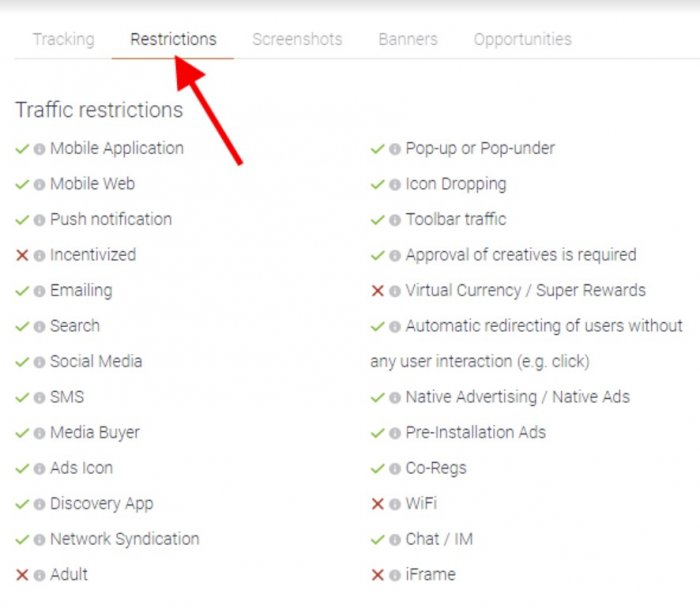
Task: Click the red X next to Incentivized
Action: click(x=22, y=256)
